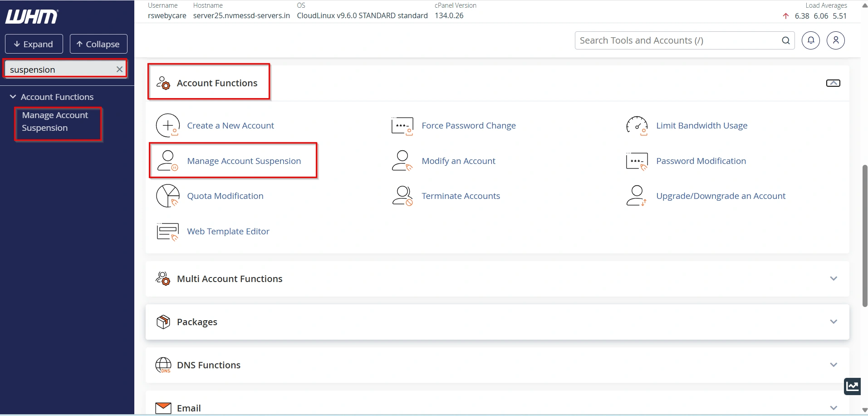Click the Password Modification icon

(x=637, y=161)
